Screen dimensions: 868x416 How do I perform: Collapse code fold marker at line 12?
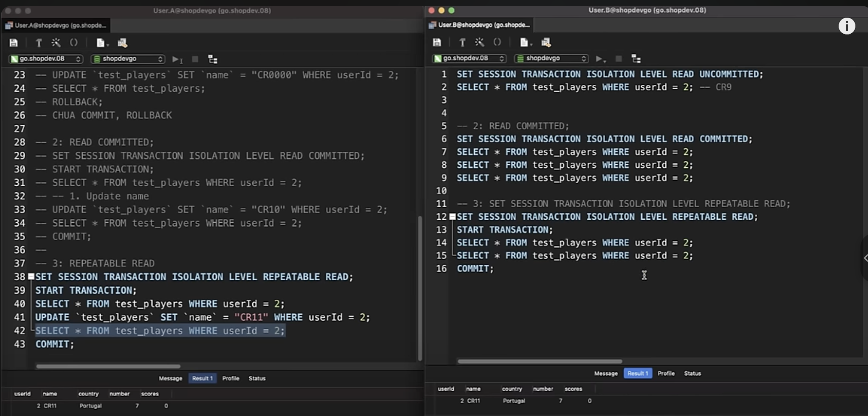click(452, 217)
